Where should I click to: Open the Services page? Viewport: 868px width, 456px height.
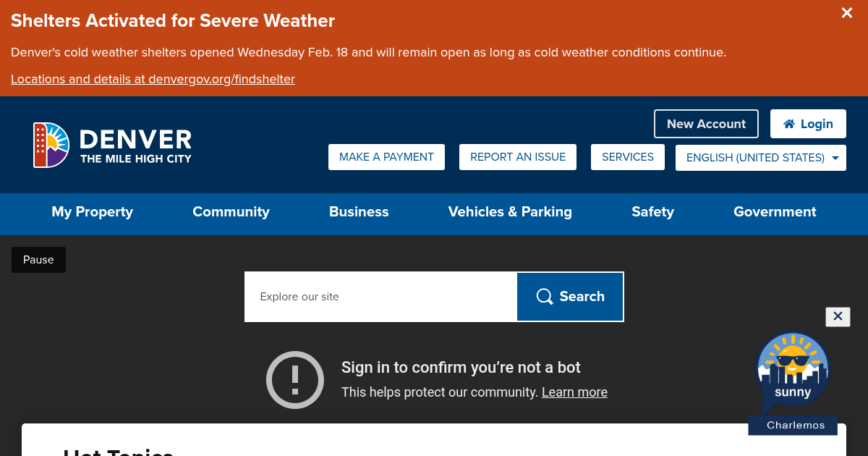(x=628, y=157)
